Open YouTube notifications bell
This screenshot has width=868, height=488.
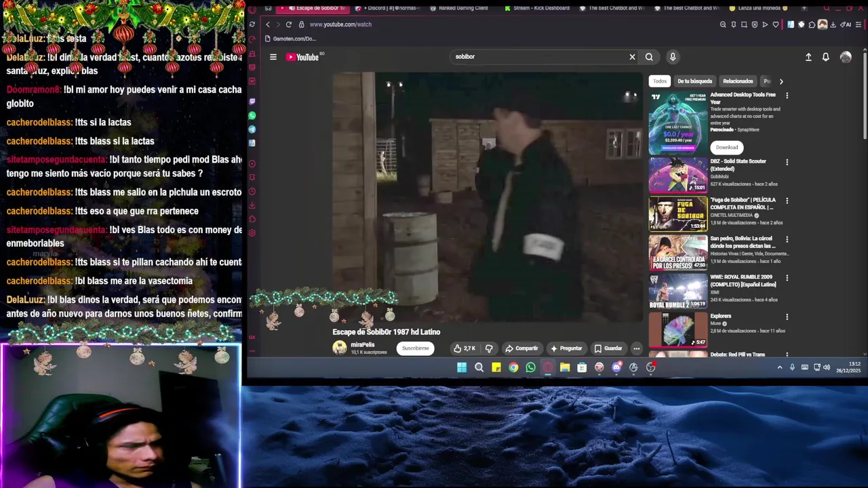coord(825,57)
